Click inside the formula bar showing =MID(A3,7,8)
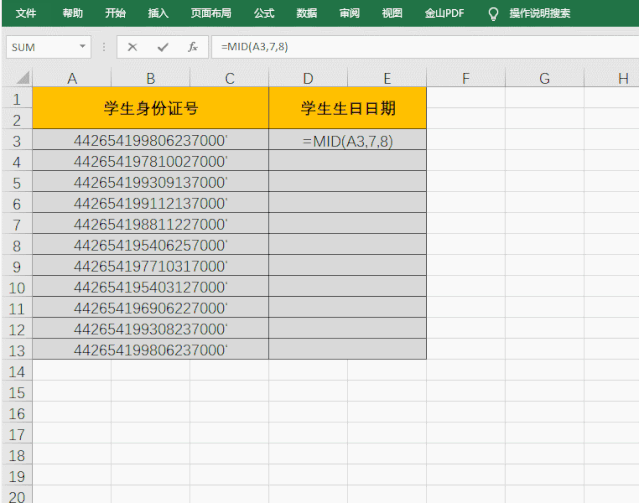The height and width of the screenshot is (503, 639). (420, 47)
